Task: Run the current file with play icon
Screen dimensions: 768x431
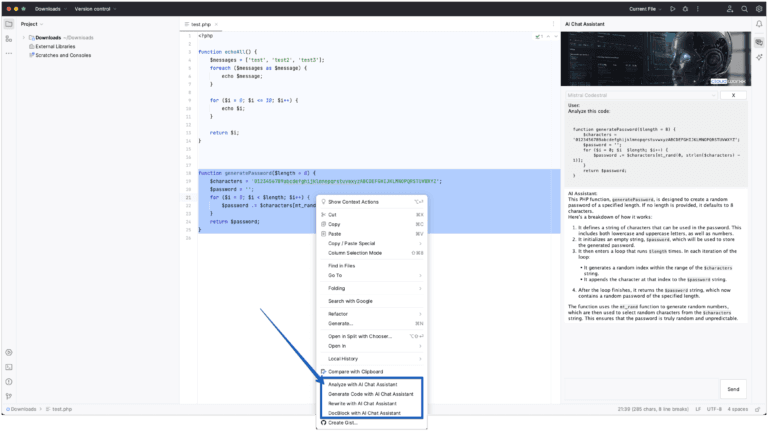Action: click(x=672, y=9)
